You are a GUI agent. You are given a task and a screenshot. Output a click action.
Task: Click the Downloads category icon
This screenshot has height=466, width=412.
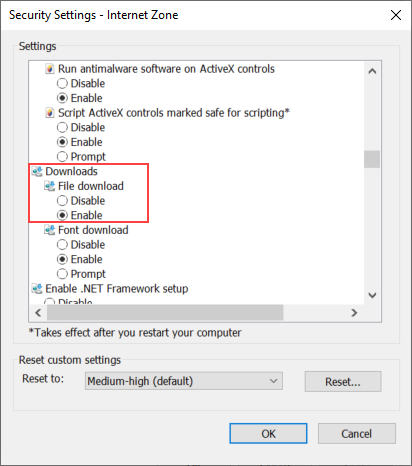click(x=37, y=171)
